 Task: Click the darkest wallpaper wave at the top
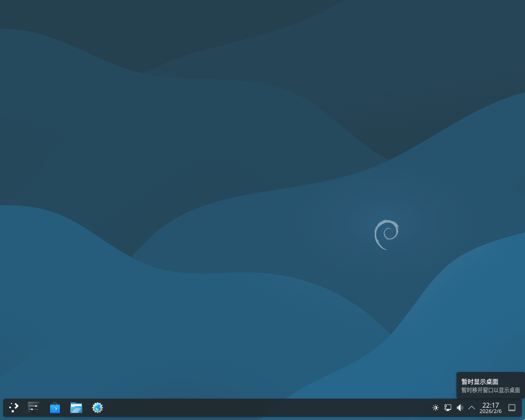tap(164, 25)
